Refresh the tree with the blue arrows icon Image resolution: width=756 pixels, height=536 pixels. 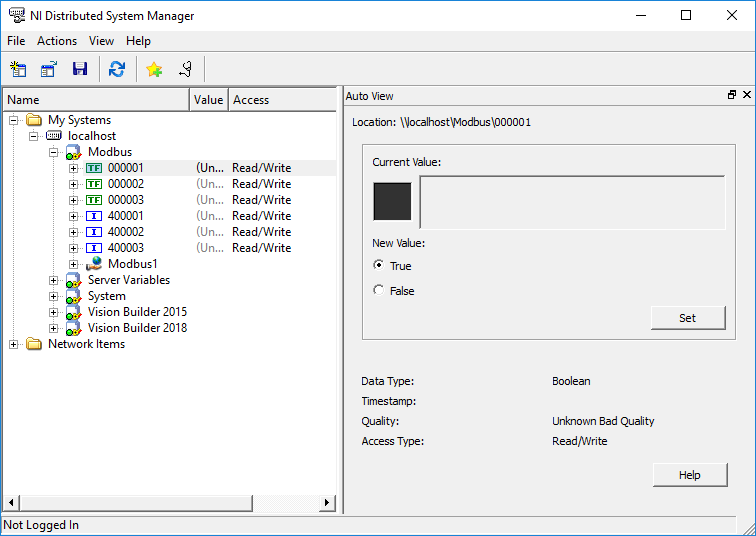pyautogui.click(x=117, y=69)
